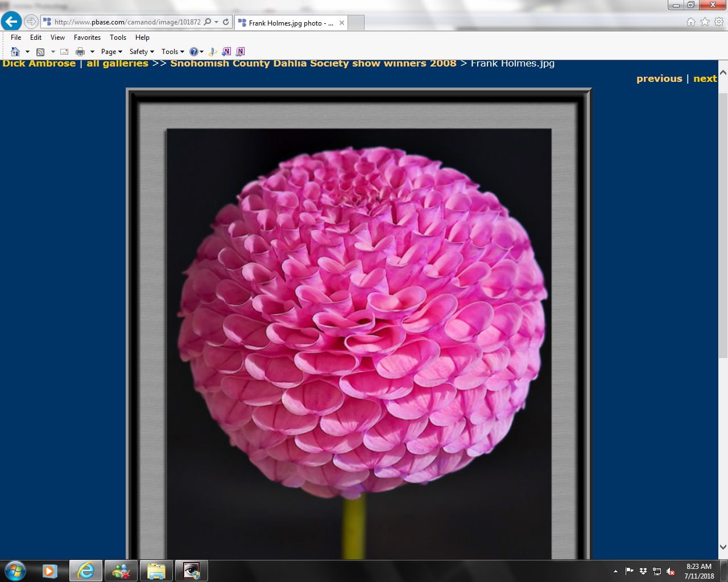
Task: Launch the media player taskbar icon
Action: [50, 571]
